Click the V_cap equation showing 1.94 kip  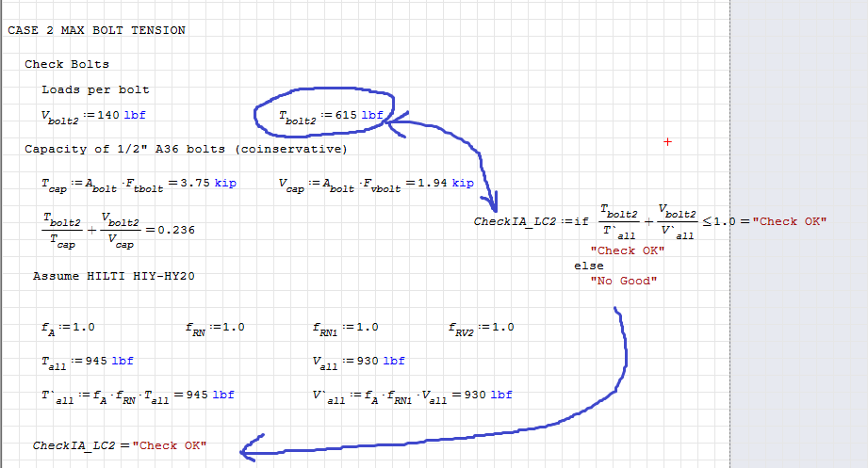(x=376, y=184)
